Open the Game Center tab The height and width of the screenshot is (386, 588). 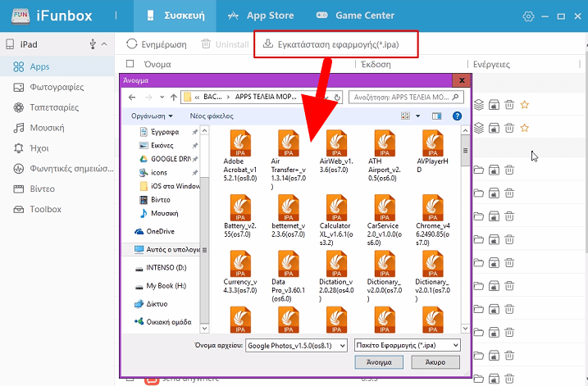coord(355,16)
